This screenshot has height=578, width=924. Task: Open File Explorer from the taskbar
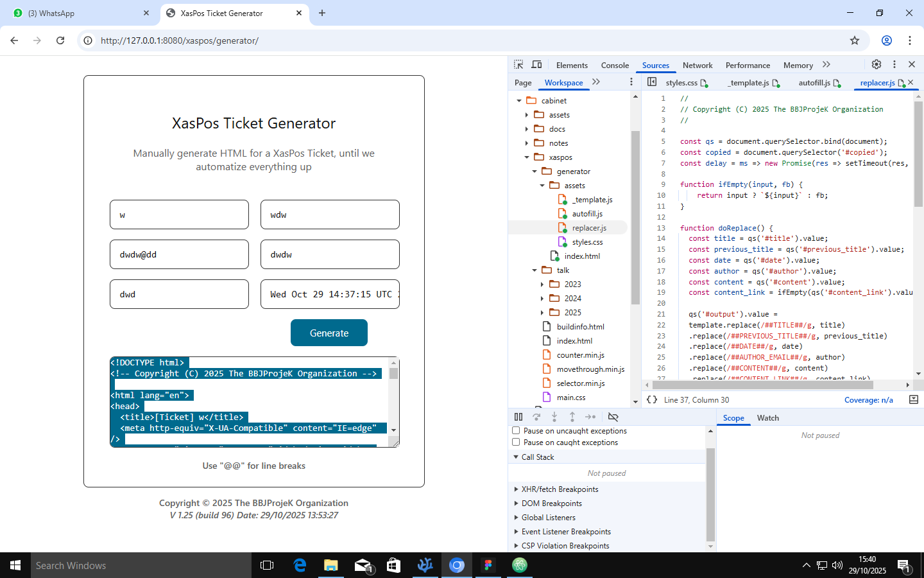pos(330,565)
